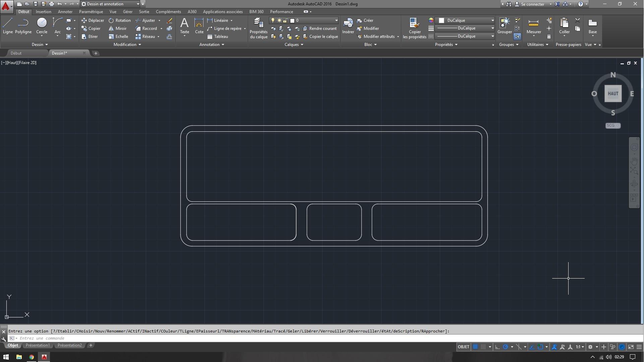Open workspace Dessin et annotation dropdown
644x362 pixels.
tap(137, 4)
